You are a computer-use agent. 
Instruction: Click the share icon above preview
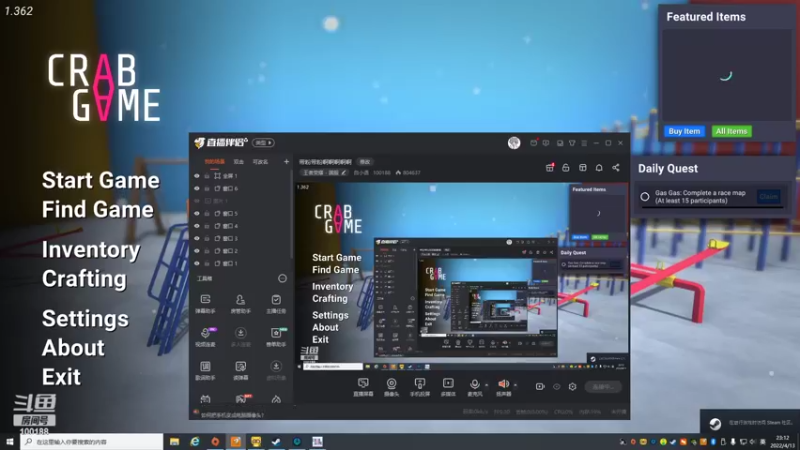tap(616, 167)
